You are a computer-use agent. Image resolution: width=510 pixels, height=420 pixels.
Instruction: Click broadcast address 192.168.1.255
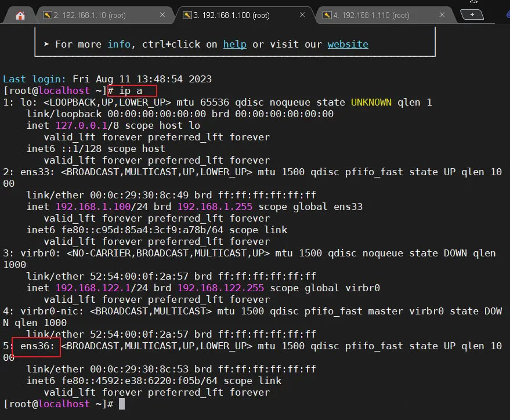pos(215,207)
